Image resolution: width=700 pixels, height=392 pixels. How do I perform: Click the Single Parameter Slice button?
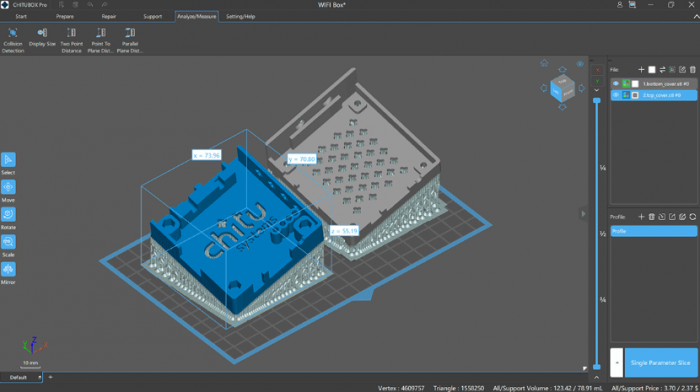pos(661,363)
